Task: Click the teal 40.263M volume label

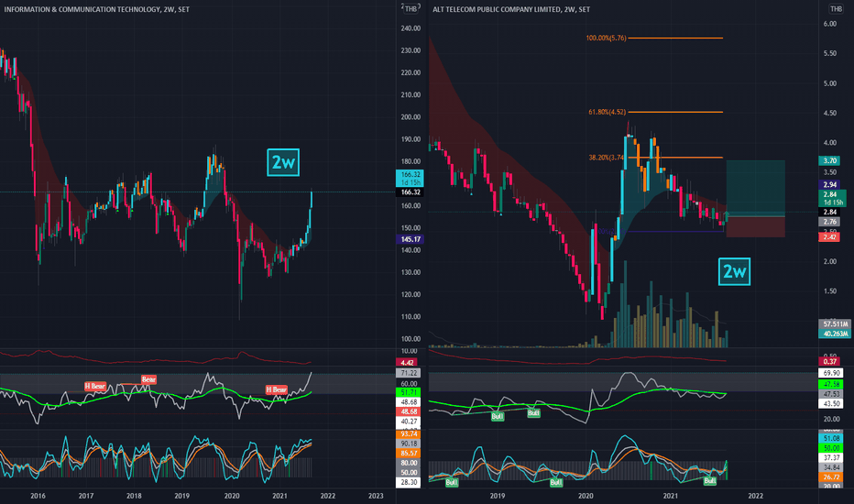Action: coord(835,334)
